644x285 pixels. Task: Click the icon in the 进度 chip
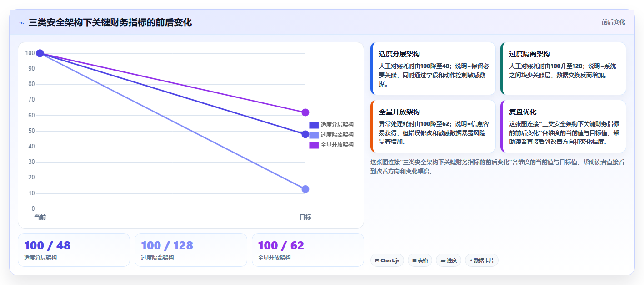443,261
